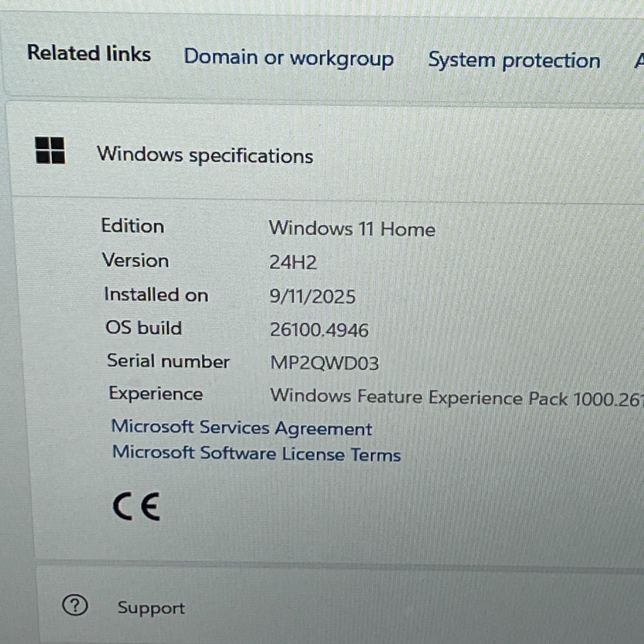This screenshot has height=644, width=644.
Task: Click the serial number MP2QWD03
Action: tap(324, 363)
